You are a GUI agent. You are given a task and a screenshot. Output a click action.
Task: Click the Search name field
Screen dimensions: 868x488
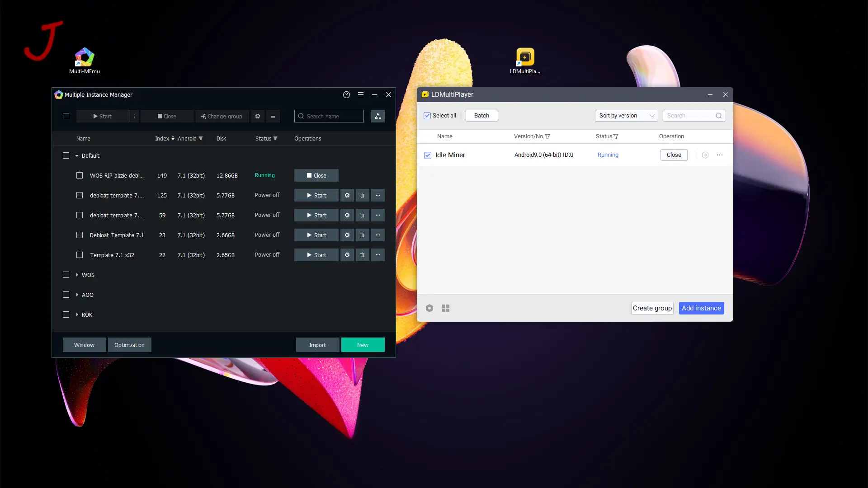point(329,116)
